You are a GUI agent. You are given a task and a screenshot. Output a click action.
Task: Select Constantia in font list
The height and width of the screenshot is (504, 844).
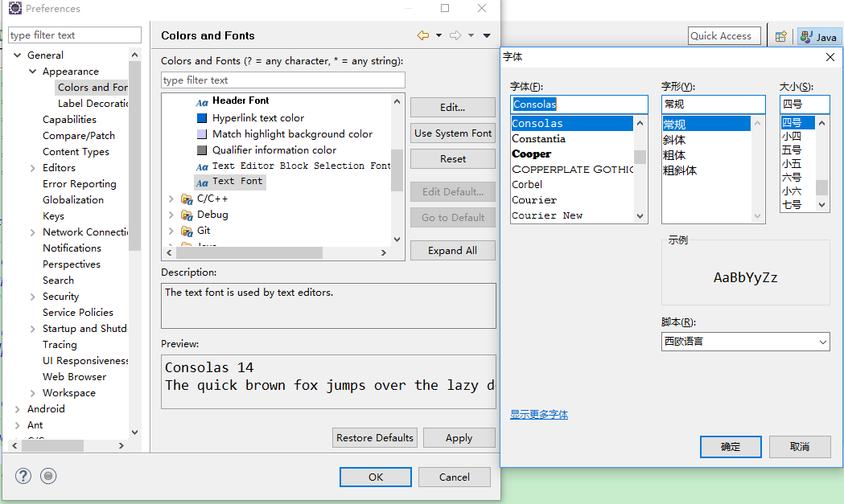pyautogui.click(x=538, y=139)
